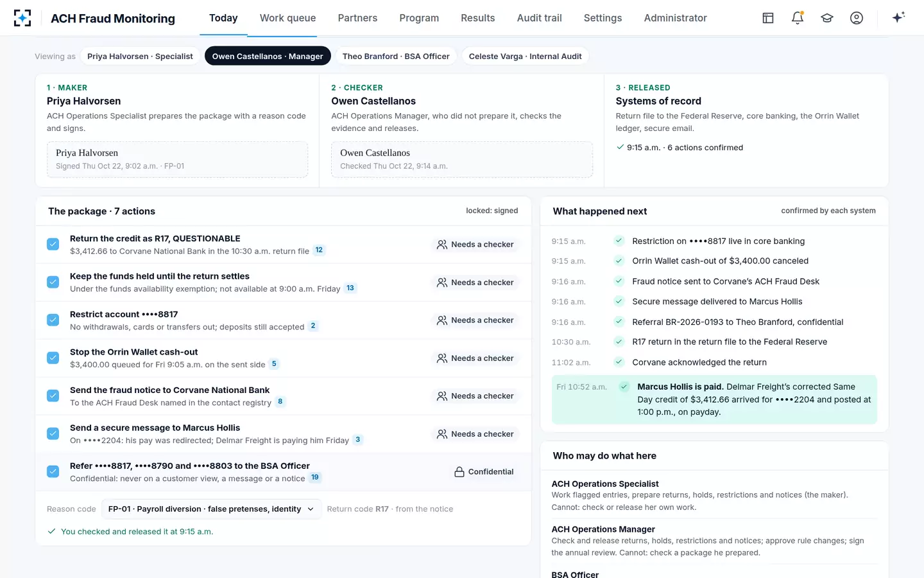Open reference badge 13 on funds held row
This screenshot has width=924, height=578.
[x=350, y=288]
